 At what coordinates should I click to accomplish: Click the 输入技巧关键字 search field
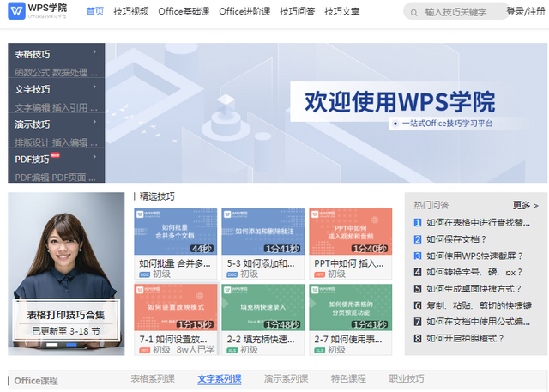click(455, 12)
